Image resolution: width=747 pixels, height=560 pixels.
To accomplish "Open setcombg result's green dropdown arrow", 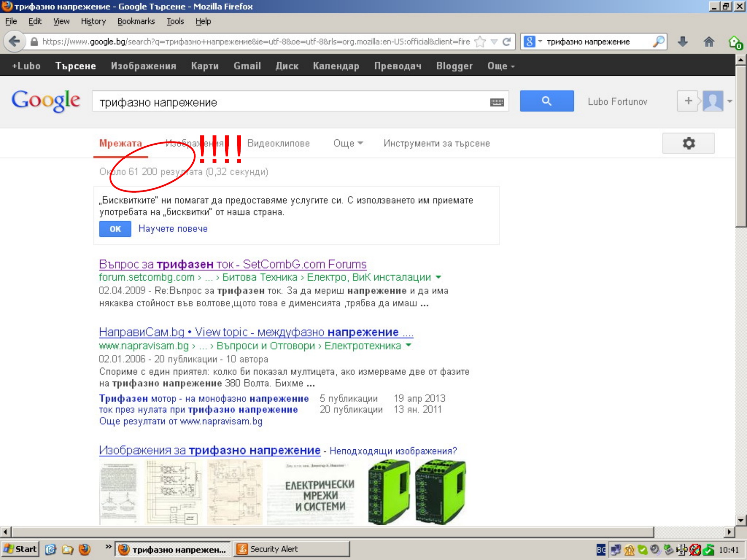I will tap(438, 277).
